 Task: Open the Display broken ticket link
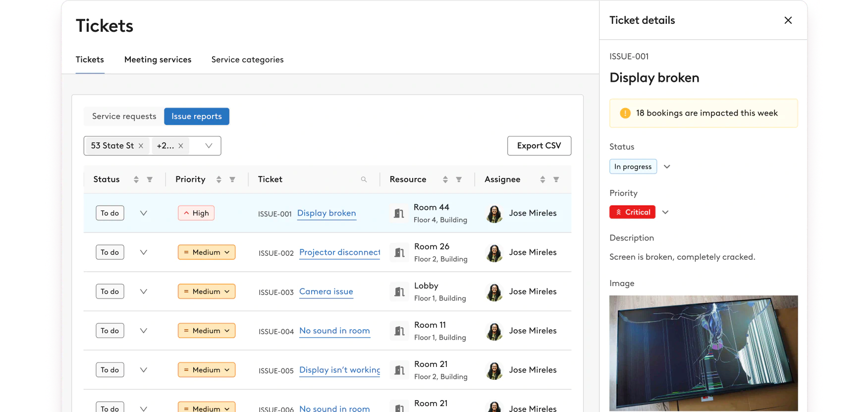[x=326, y=213]
